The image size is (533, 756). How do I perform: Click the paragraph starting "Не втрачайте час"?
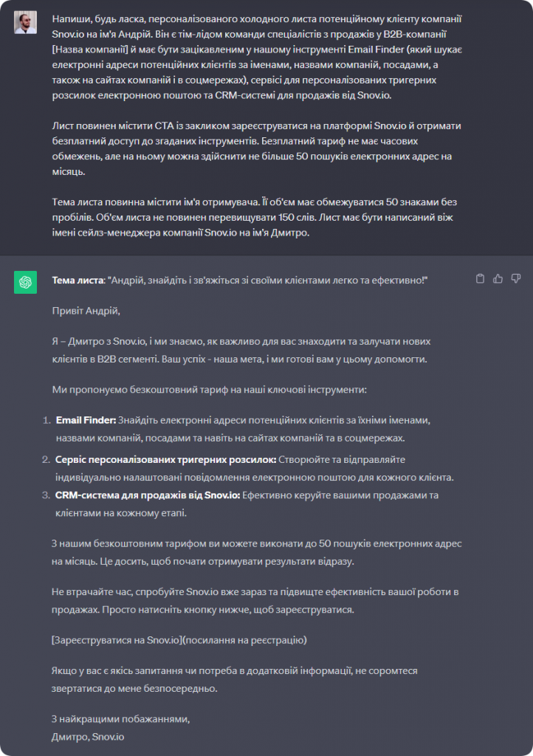pos(251,602)
